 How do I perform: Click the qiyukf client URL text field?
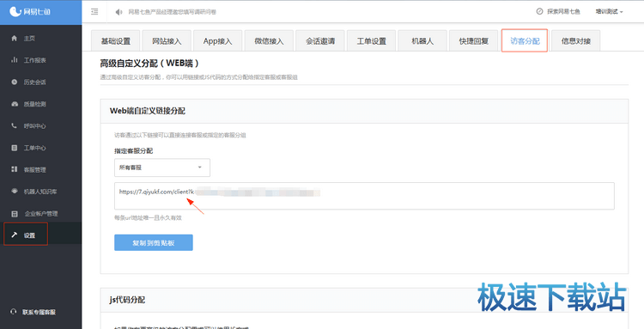point(364,196)
